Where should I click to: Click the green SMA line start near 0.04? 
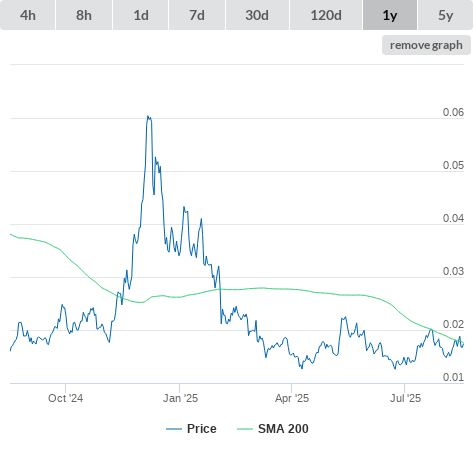[11, 235]
